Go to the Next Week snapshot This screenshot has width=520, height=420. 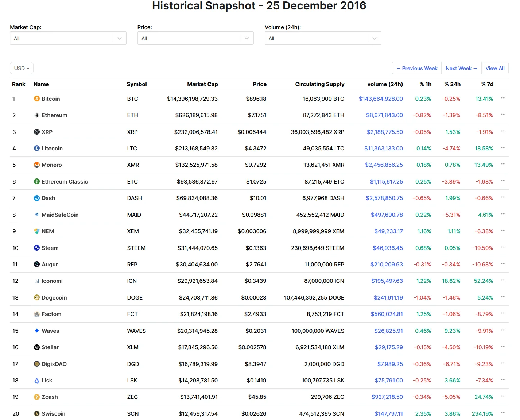click(x=461, y=68)
